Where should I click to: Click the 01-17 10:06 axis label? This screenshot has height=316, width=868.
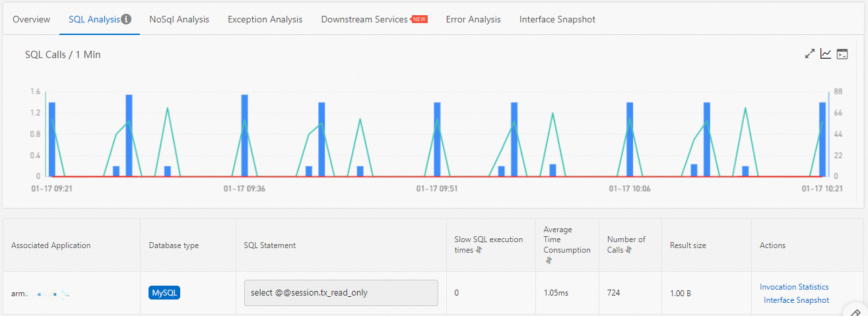coord(630,188)
